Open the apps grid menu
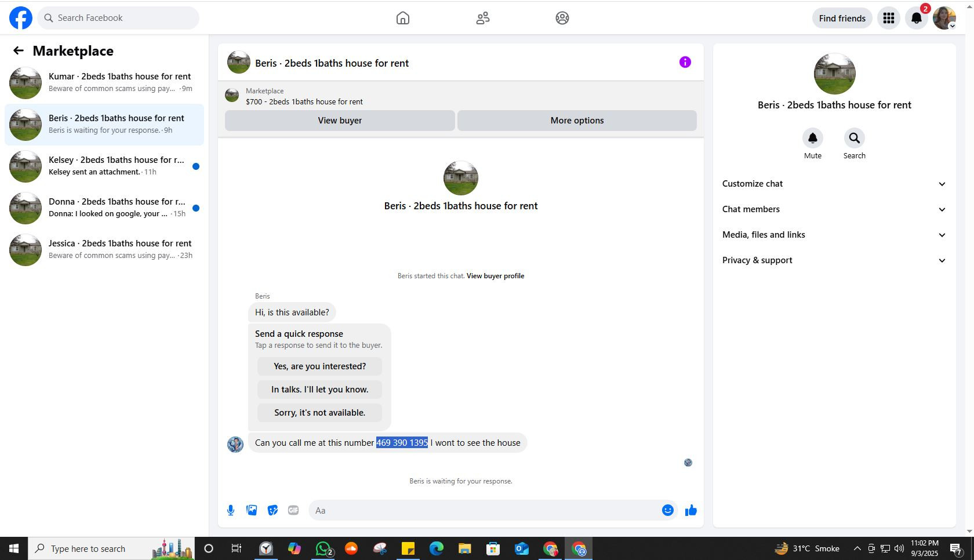 pos(889,18)
